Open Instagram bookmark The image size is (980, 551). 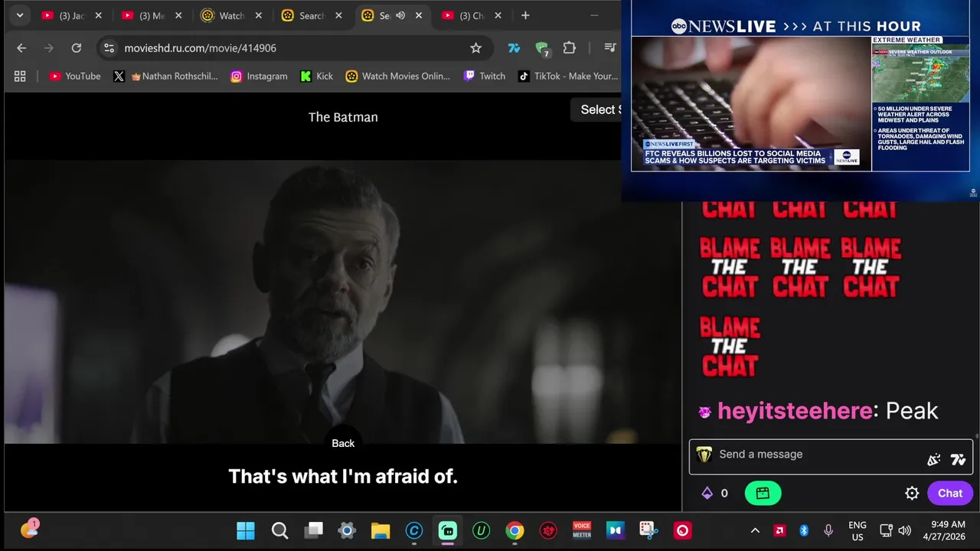pyautogui.click(x=259, y=76)
